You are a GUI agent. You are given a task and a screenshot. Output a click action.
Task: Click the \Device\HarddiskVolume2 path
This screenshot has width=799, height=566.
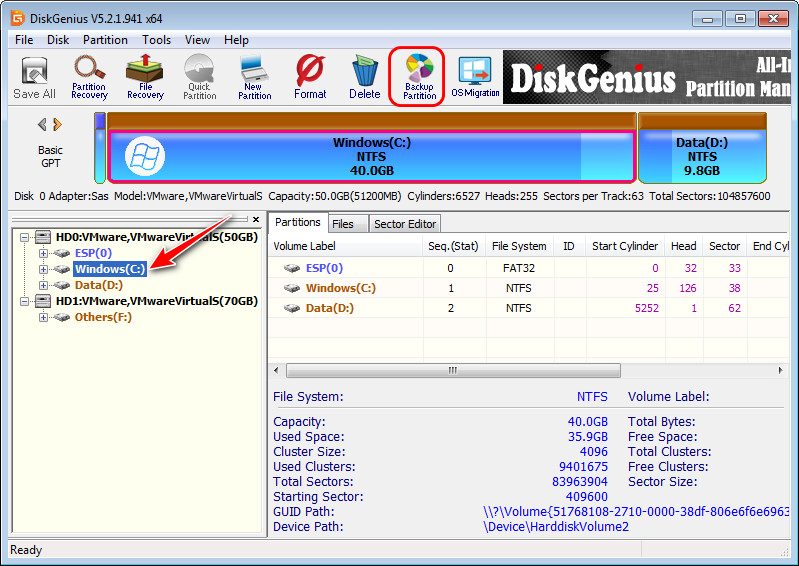click(x=556, y=527)
